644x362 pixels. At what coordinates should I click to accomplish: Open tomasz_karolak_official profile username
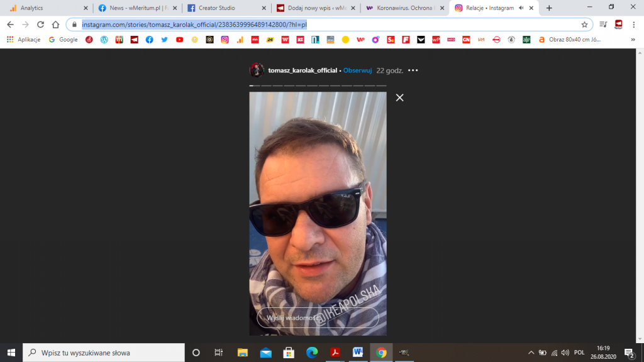[303, 70]
